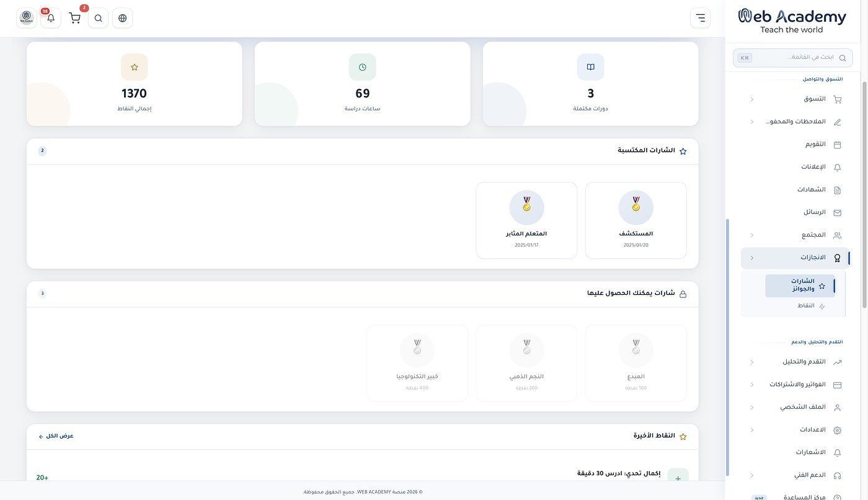Expand the المجتمع submenu chevron
868x500 pixels.
click(752, 235)
